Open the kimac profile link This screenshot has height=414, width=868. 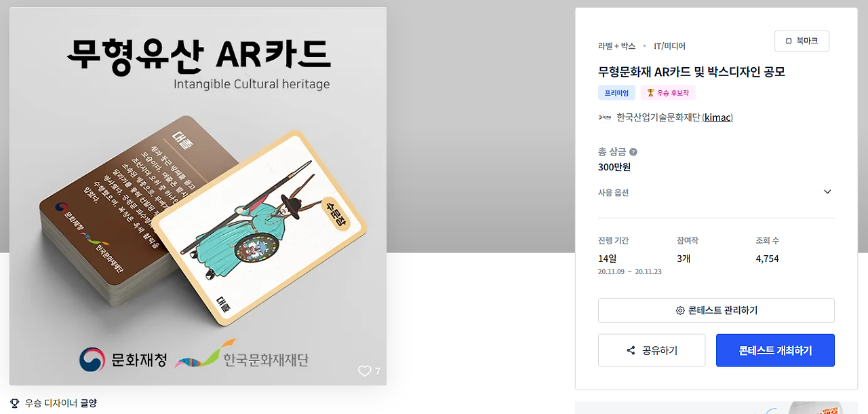pyautogui.click(x=717, y=117)
